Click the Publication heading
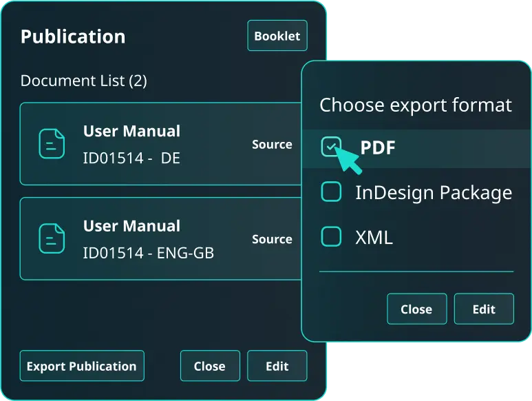This screenshot has width=532, height=401. point(73,37)
